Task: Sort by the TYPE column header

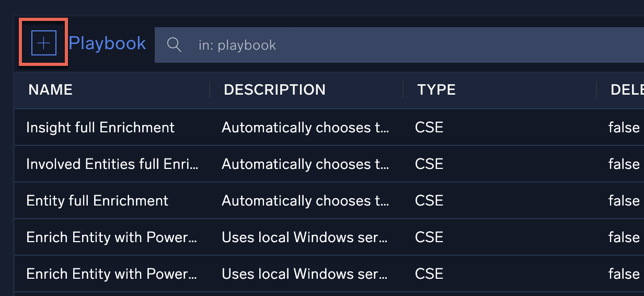Action: [x=436, y=89]
